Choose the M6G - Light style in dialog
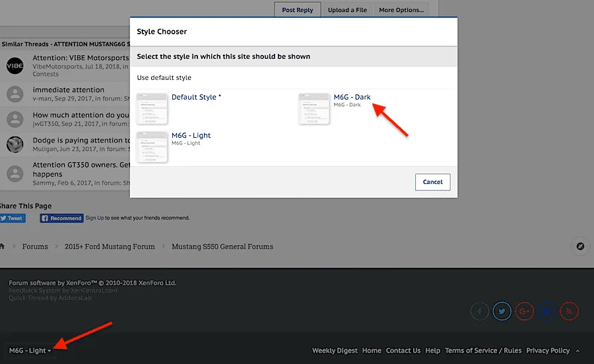The height and width of the screenshot is (364, 594). [x=191, y=135]
